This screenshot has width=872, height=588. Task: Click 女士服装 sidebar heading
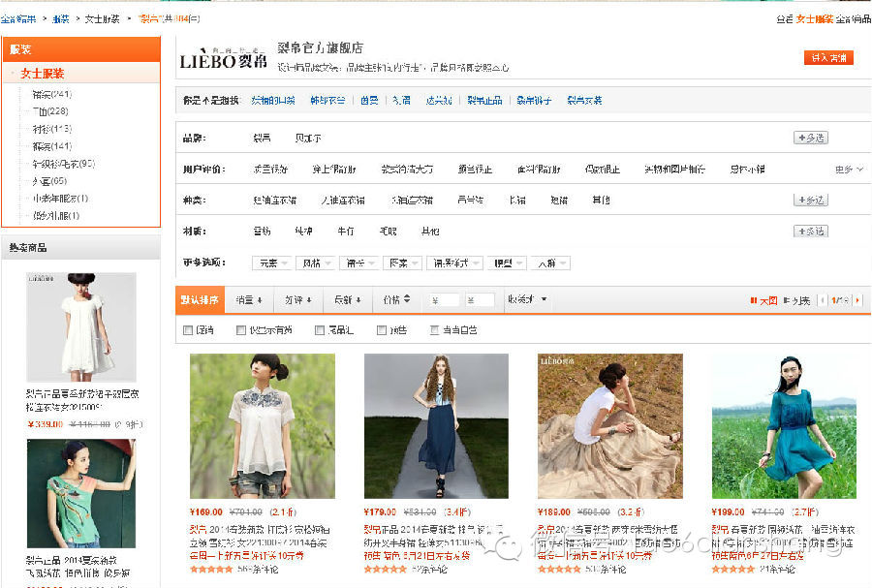[x=43, y=74]
